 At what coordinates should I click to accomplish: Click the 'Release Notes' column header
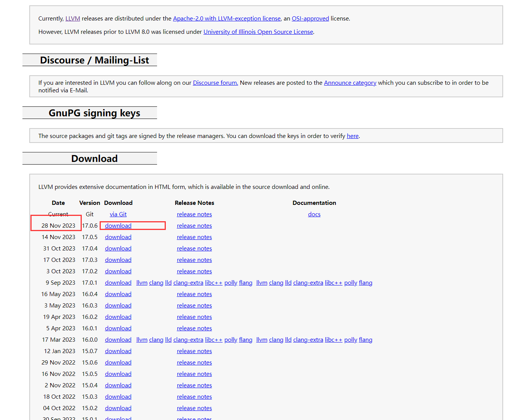194,203
